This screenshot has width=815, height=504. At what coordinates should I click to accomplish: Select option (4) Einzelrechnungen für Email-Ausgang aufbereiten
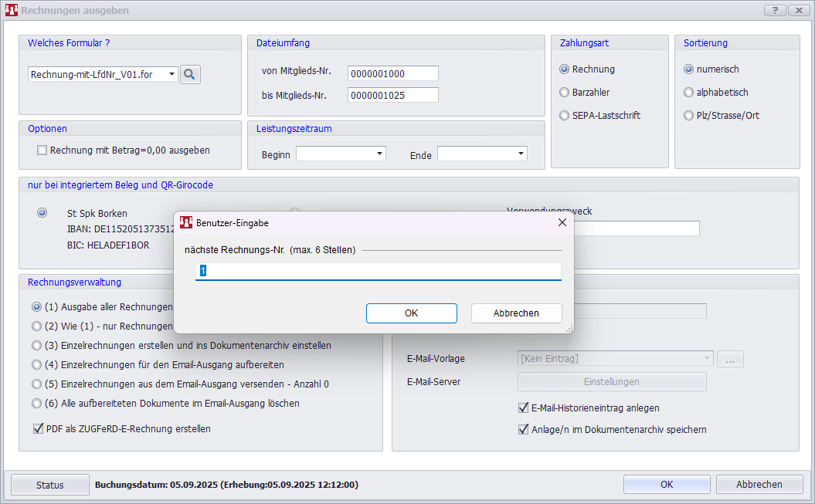point(36,364)
